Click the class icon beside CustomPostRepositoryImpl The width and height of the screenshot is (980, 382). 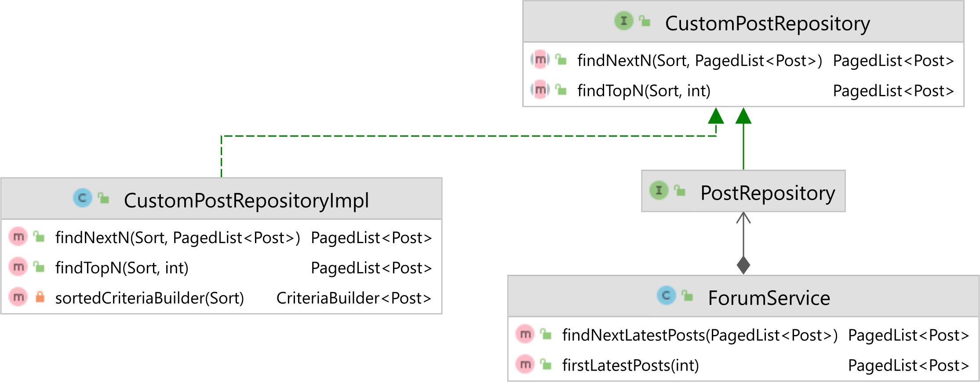pyautogui.click(x=82, y=198)
